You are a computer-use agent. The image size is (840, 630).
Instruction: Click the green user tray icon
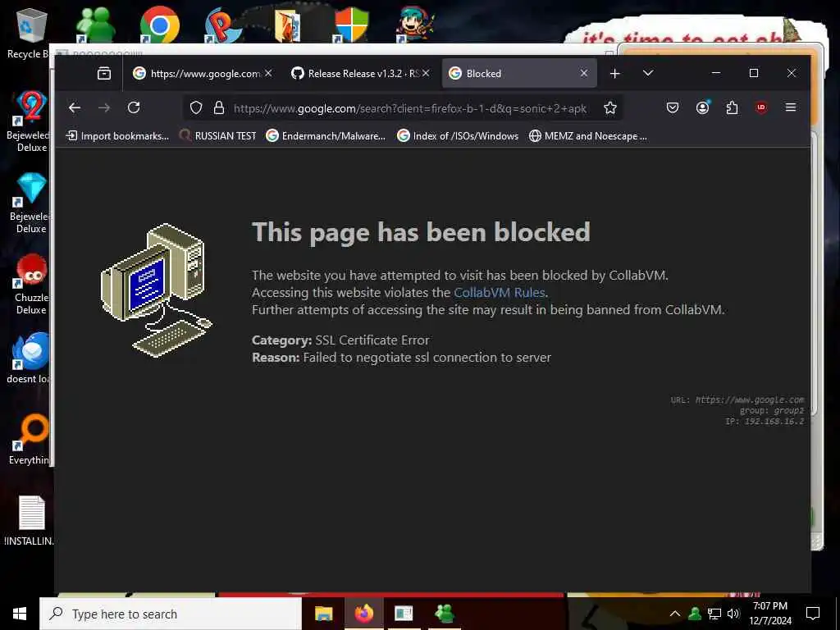(x=695, y=614)
